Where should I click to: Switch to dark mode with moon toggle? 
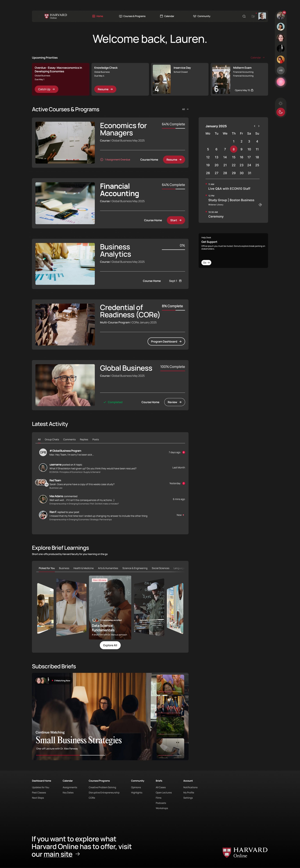pyautogui.click(x=281, y=112)
